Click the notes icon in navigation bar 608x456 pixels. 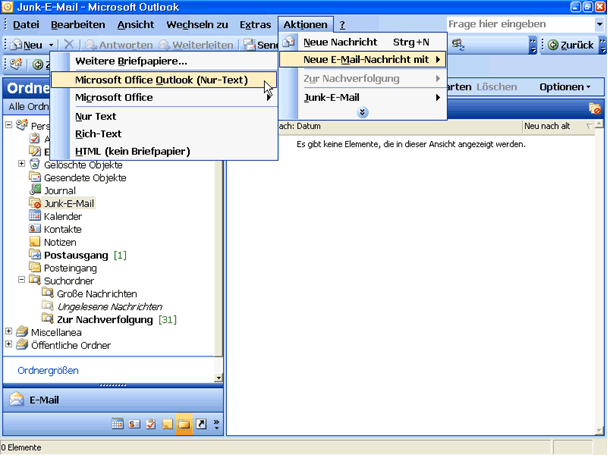point(168,424)
